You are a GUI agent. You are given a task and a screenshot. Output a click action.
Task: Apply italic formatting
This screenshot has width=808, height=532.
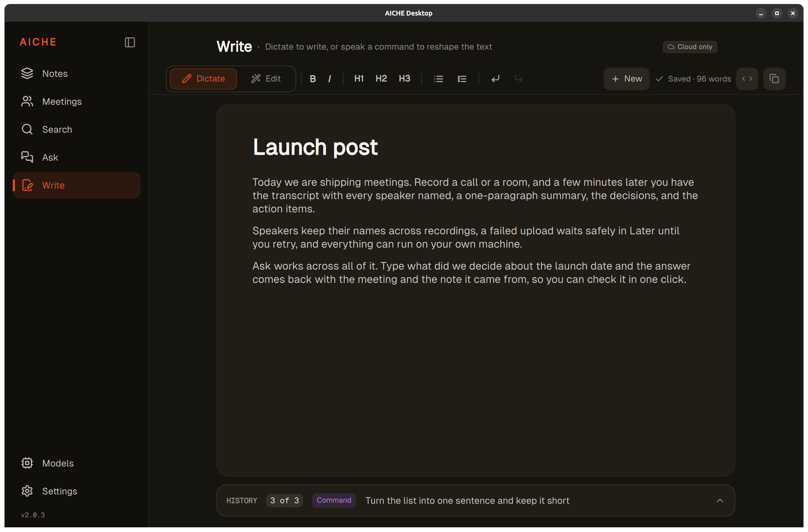coord(330,79)
